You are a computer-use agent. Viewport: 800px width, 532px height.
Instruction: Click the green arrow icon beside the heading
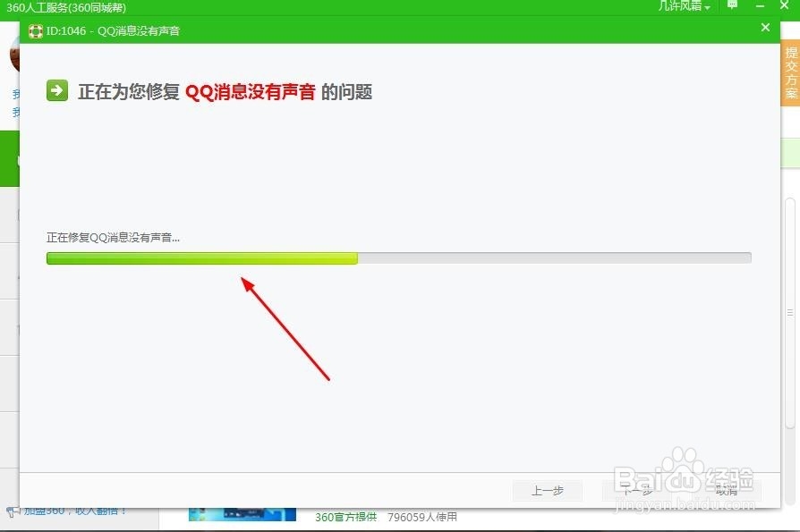coord(57,90)
